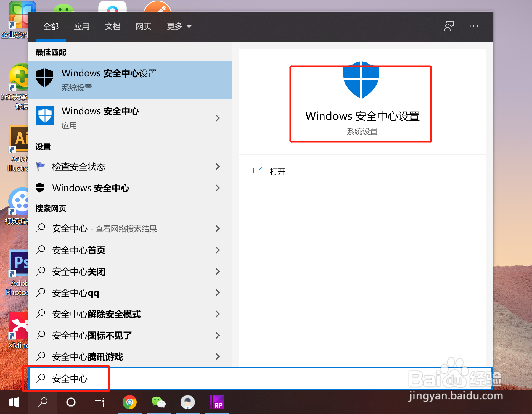Open the feedback icon in search header

point(449,26)
